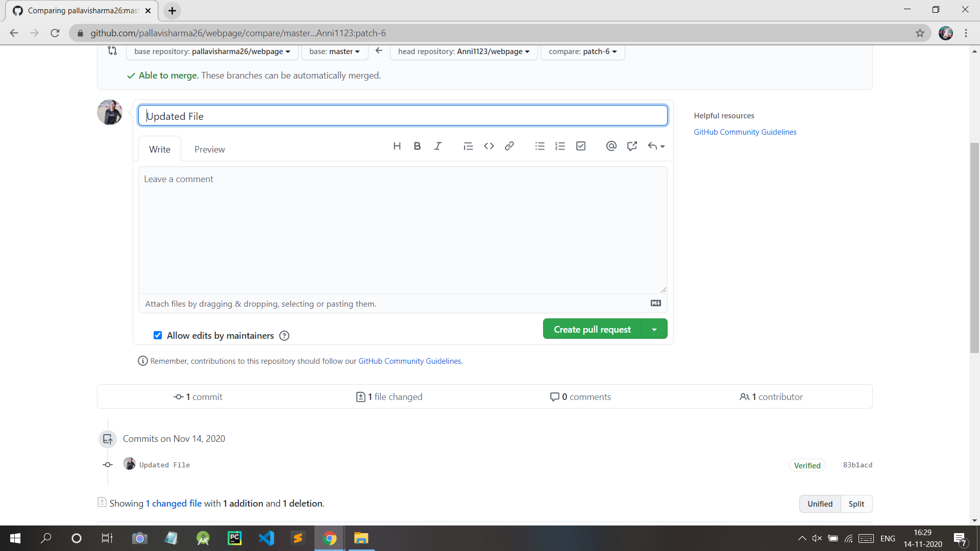
Task: Open the 1 contributor tab
Action: tap(771, 396)
